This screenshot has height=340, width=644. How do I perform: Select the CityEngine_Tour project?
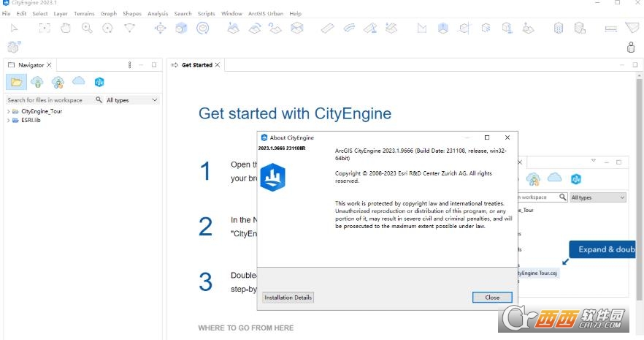click(x=42, y=111)
